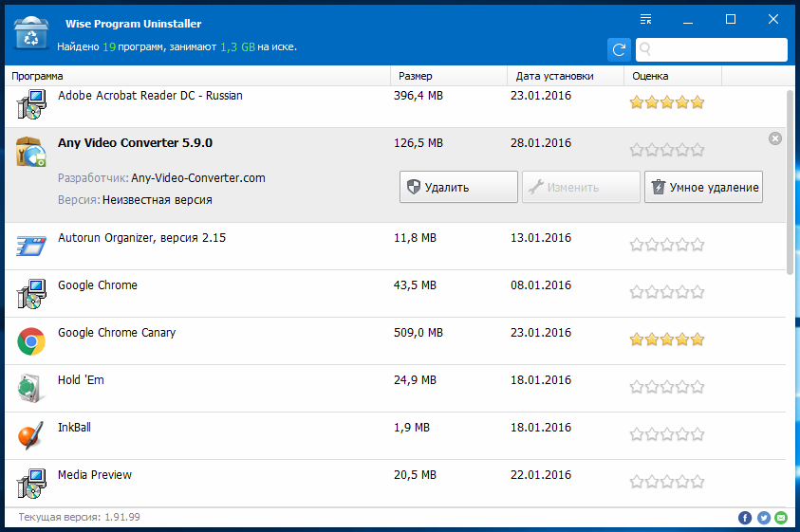Screen dimensions: 800x532
Task: Click the 396,4 MB size value
Action: (x=419, y=96)
